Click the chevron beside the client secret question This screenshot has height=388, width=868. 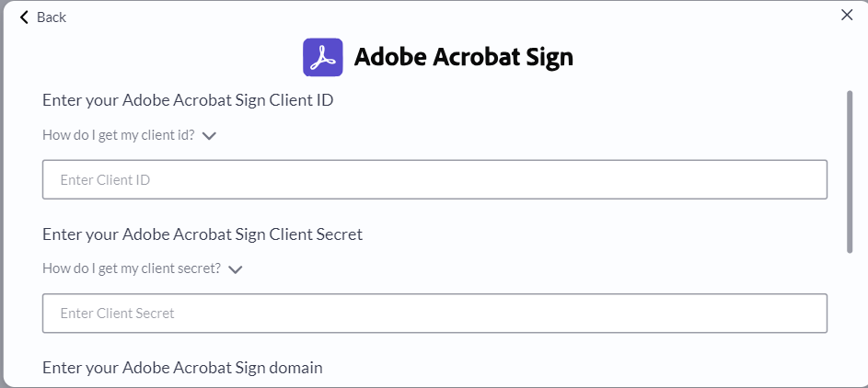(236, 269)
